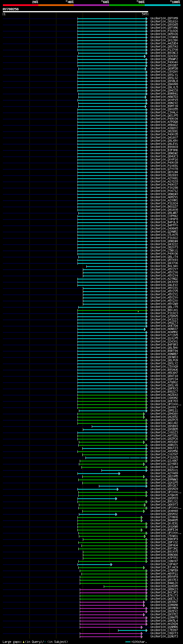The height and width of the screenshot is (644, 183).
Task: Select hit label UniRef100_B9FE34
Action: (164, 530)
